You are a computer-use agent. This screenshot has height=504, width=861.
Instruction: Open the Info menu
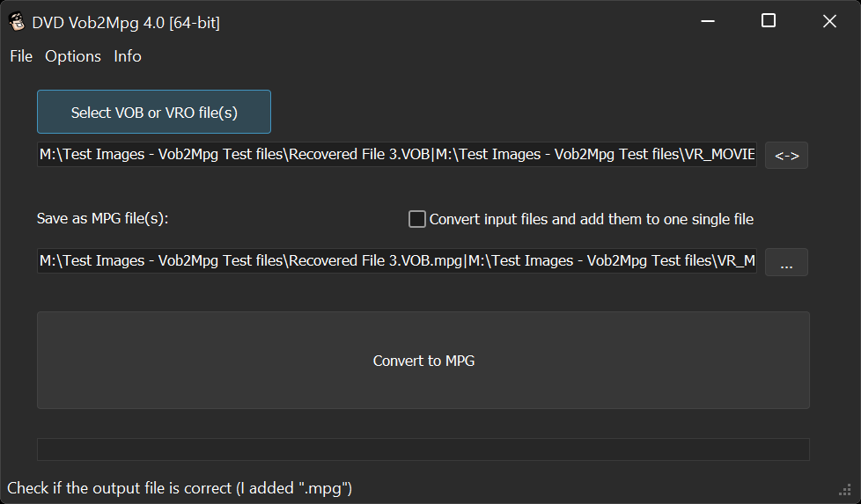point(128,56)
